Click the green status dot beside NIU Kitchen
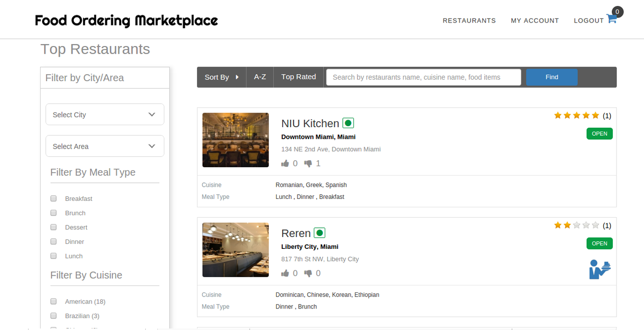This screenshot has width=644, height=330. 348,122
